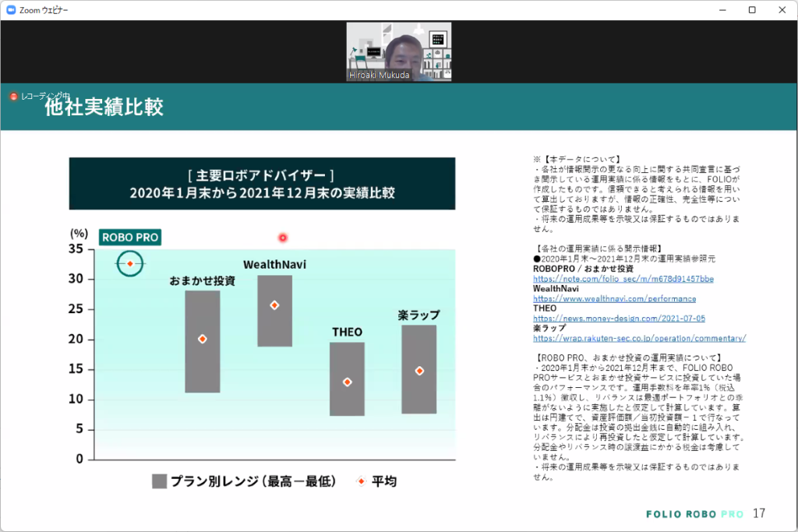798x532 pixels.
Task: Click the red recording indicator icon
Action: click(12, 94)
